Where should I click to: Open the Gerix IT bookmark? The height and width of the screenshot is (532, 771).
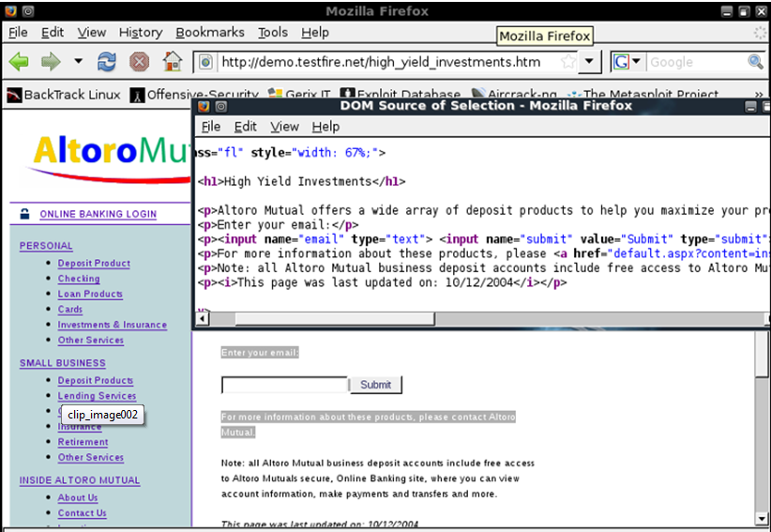[x=299, y=95]
